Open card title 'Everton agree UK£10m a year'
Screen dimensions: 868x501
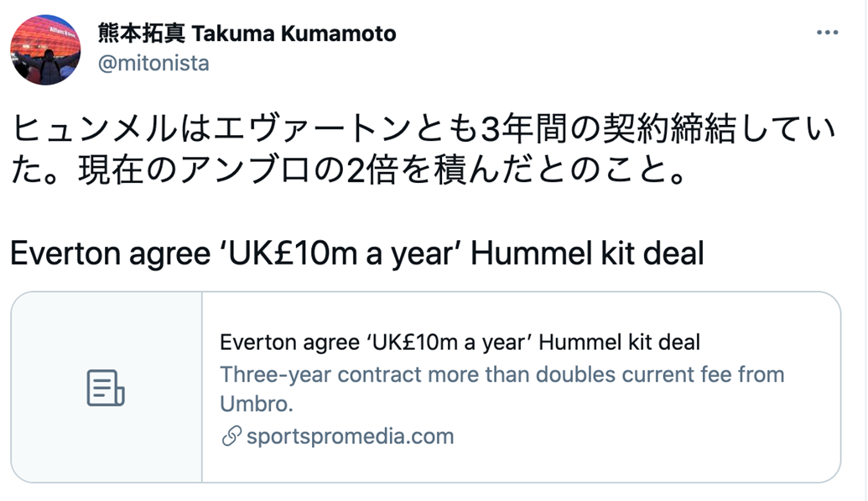coord(460,342)
